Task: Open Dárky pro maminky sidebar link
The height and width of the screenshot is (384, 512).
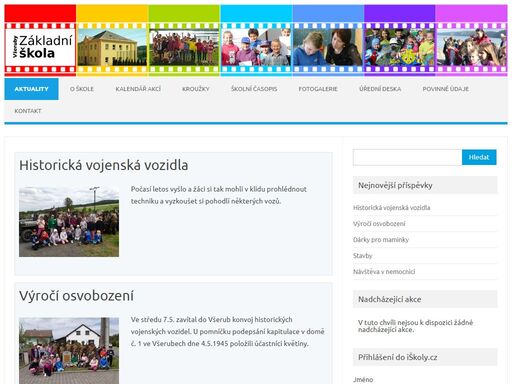Action: (381, 240)
